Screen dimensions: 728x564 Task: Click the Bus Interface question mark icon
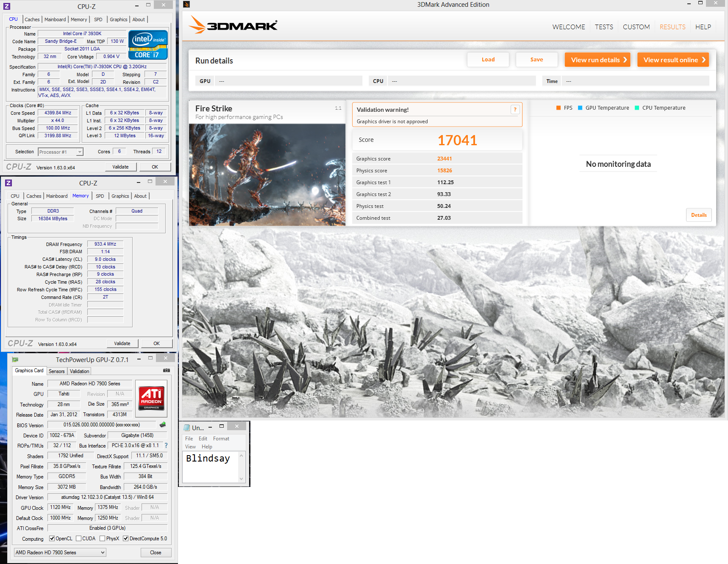pos(166,445)
